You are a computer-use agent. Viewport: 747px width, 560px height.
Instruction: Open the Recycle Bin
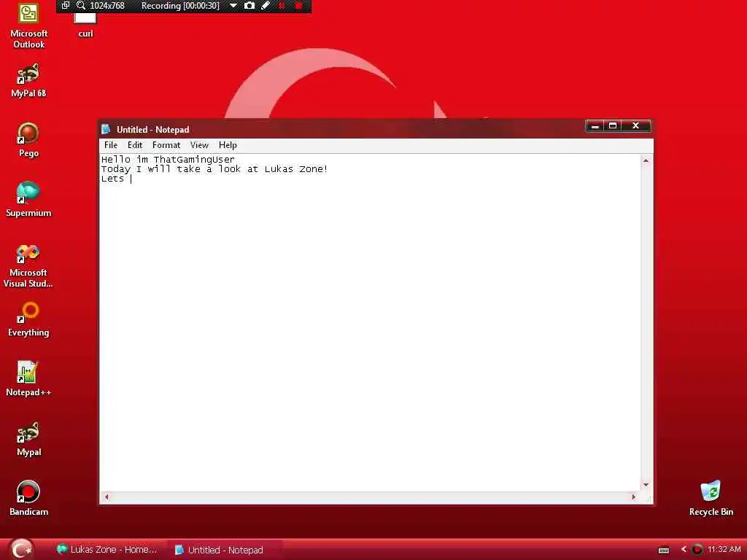tap(711, 499)
